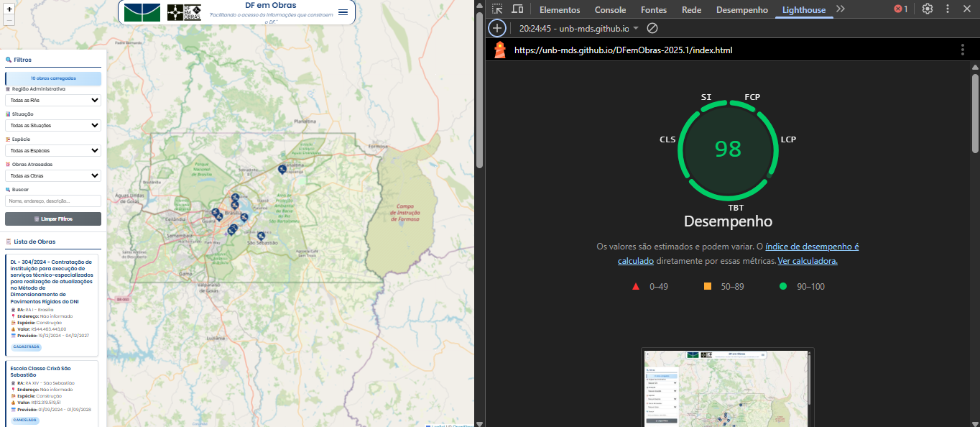This screenshot has height=427, width=980.
Task: Show the error count badge with 1 issue
Action: click(x=901, y=9)
